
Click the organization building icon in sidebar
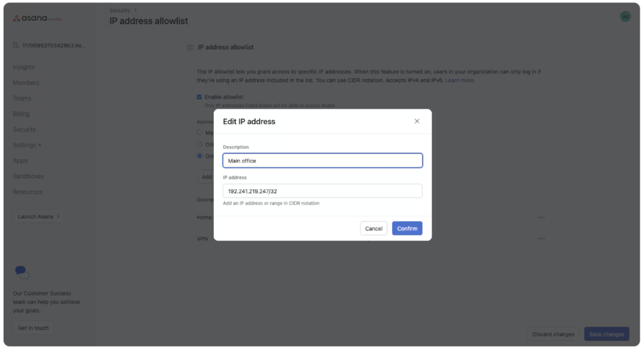(16, 45)
